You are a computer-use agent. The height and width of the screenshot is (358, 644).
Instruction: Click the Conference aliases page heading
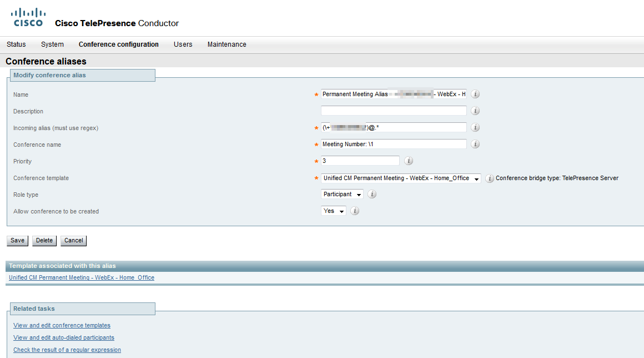46,61
